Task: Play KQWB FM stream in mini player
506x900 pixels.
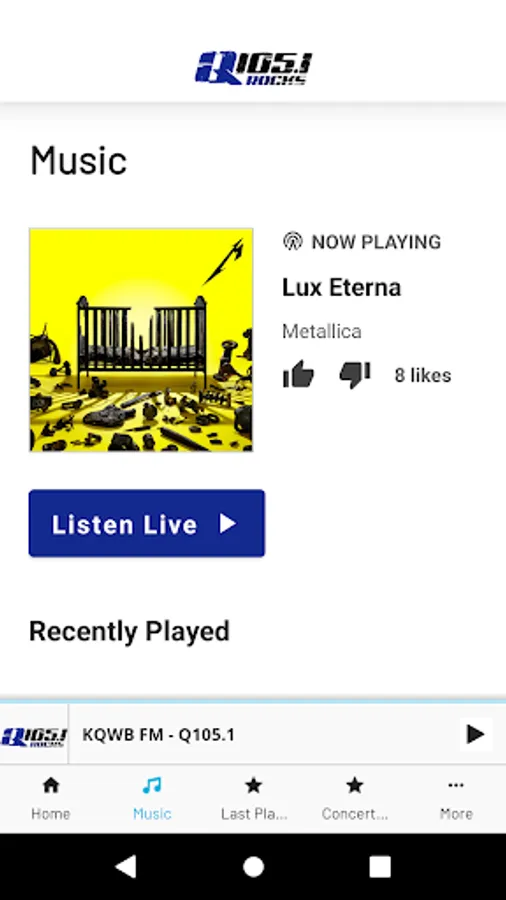Action: [x=475, y=734]
